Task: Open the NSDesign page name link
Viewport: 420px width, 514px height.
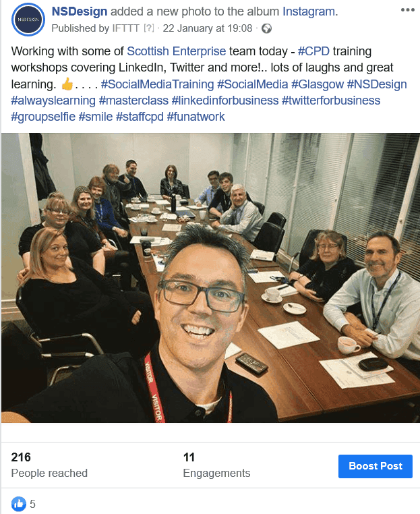Action: [80, 11]
